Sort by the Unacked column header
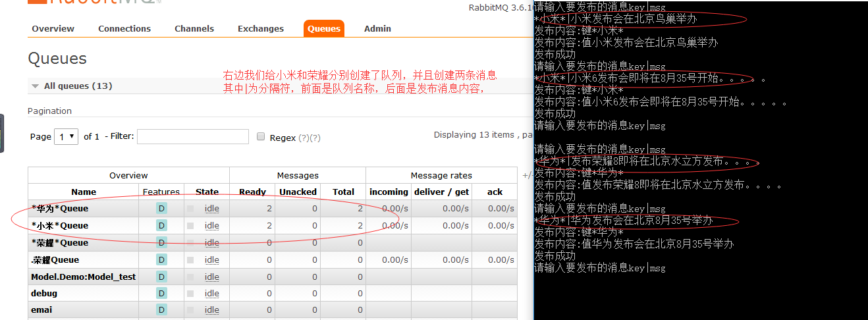The height and width of the screenshot is (320, 868). click(x=299, y=192)
